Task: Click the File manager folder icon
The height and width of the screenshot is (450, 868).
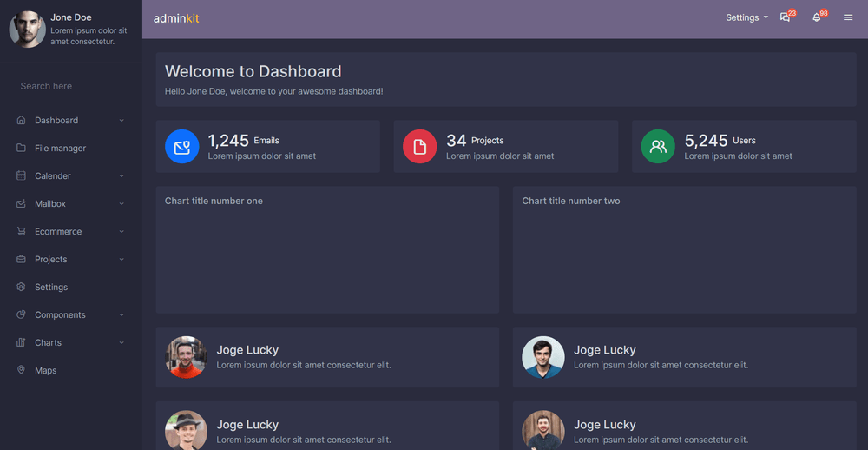Action: click(21, 148)
